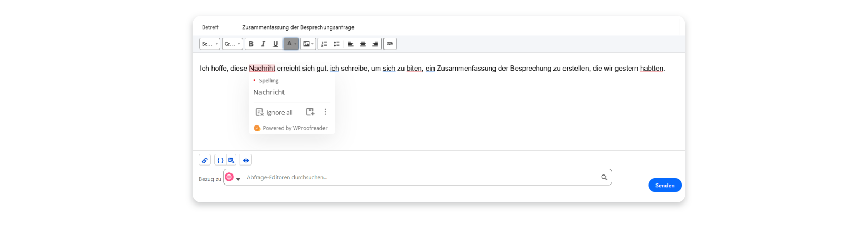Choose Ignore all in the spelling popup
Viewport: 868px width, 233px height.
point(274,112)
